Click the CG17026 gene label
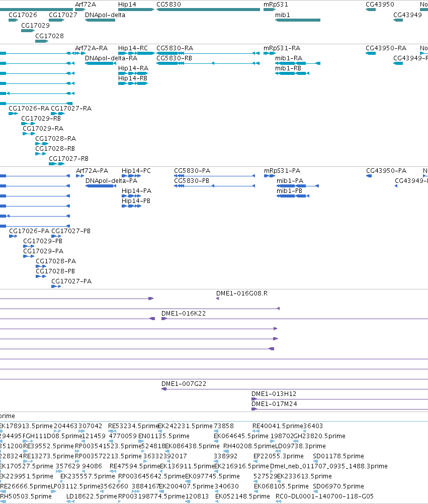The height and width of the screenshot is (504, 428). click(23, 15)
